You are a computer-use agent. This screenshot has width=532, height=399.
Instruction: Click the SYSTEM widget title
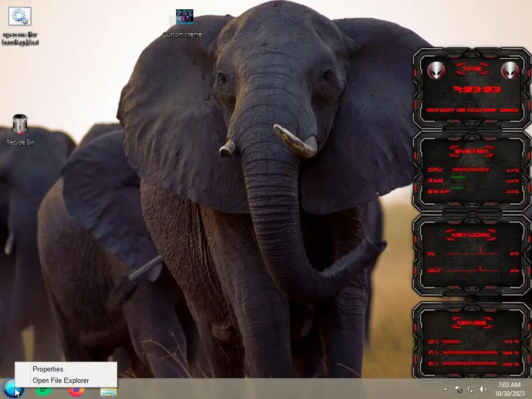[x=472, y=151]
